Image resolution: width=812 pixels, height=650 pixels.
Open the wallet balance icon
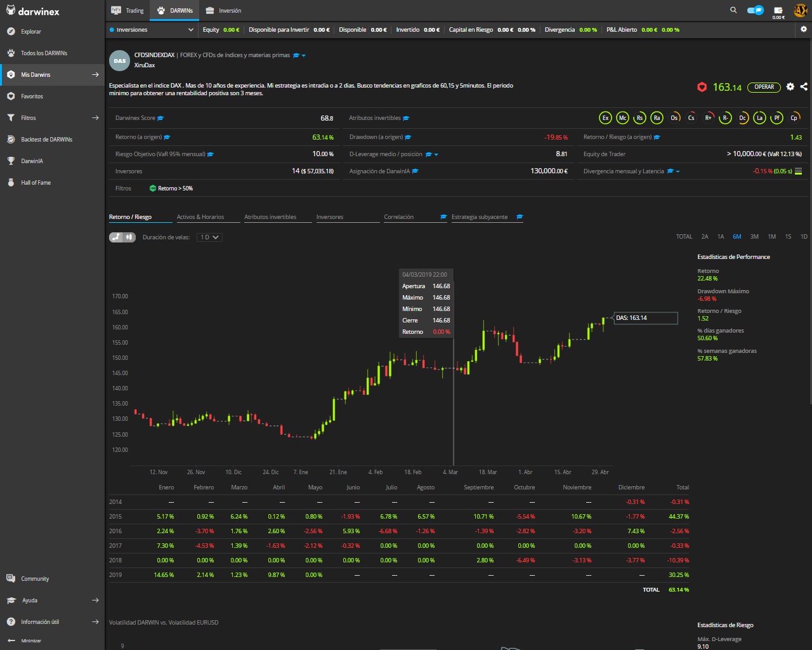[x=778, y=10]
